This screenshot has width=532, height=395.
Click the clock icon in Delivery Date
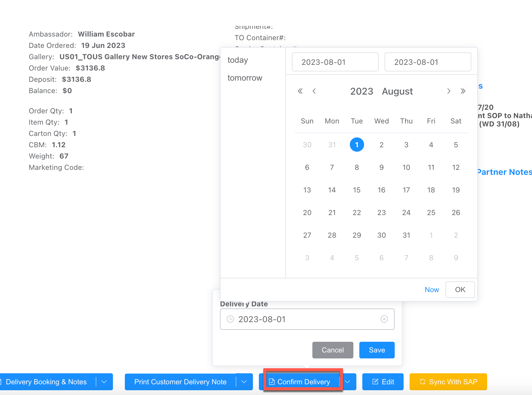(x=230, y=319)
